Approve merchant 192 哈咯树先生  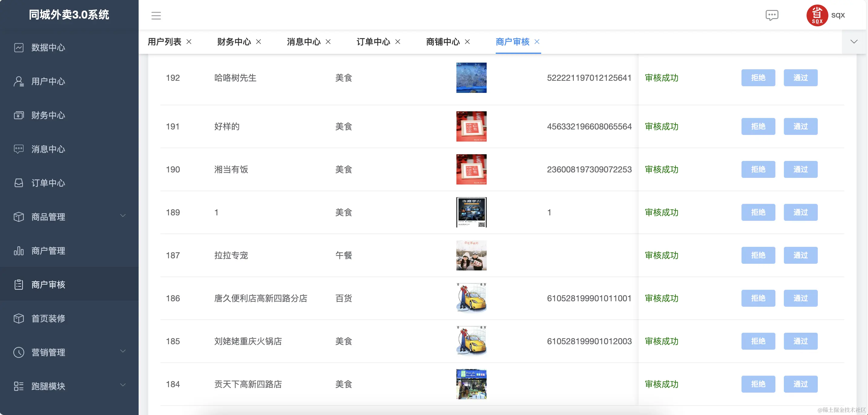(x=801, y=78)
